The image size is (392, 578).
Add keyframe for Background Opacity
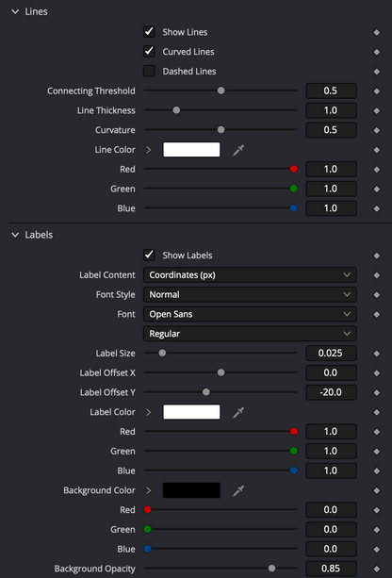pyautogui.click(x=376, y=569)
